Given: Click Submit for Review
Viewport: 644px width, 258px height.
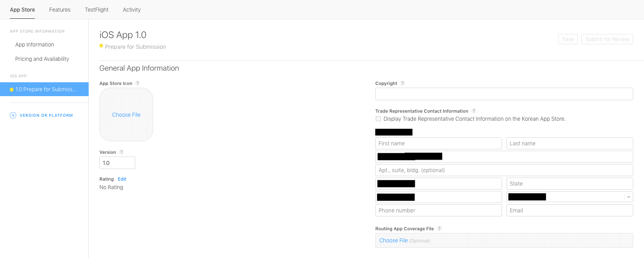Looking at the screenshot, I should tap(607, 39).
